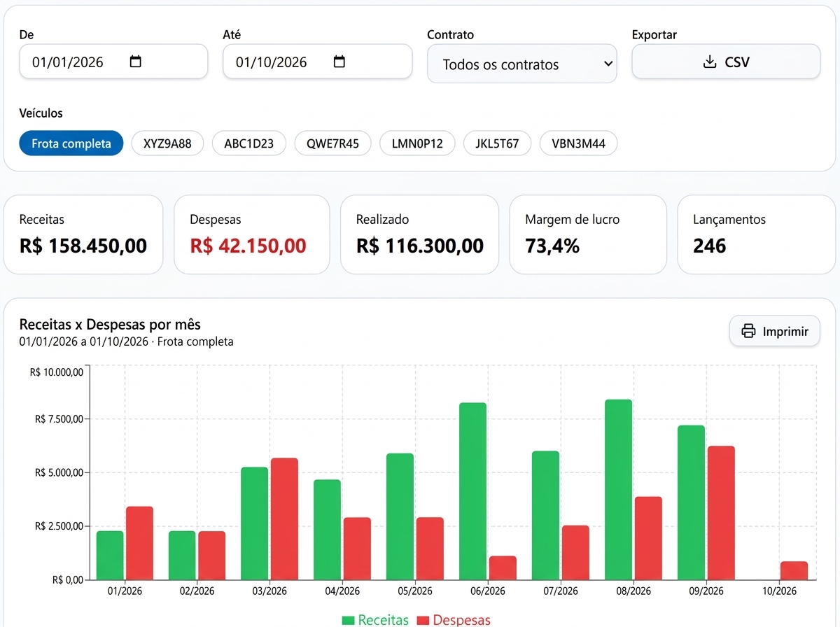The height and width of the screenshot is (627, 840).
Task: Click the 02/2026 axis label
Action: (x=197, y=591)
